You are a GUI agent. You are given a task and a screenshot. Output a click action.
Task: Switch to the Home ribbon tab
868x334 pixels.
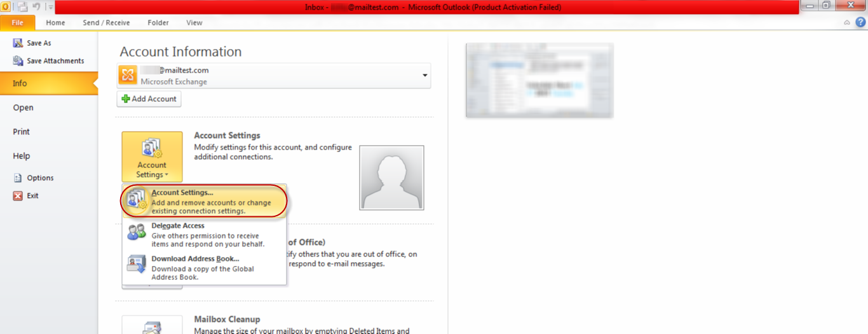coord(55,23)
